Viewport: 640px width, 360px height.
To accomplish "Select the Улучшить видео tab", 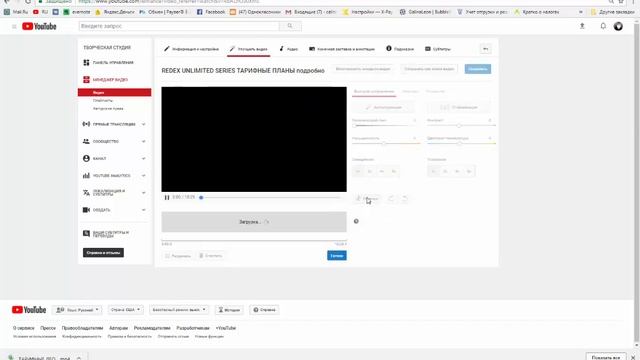I will (x=249, y=49).
